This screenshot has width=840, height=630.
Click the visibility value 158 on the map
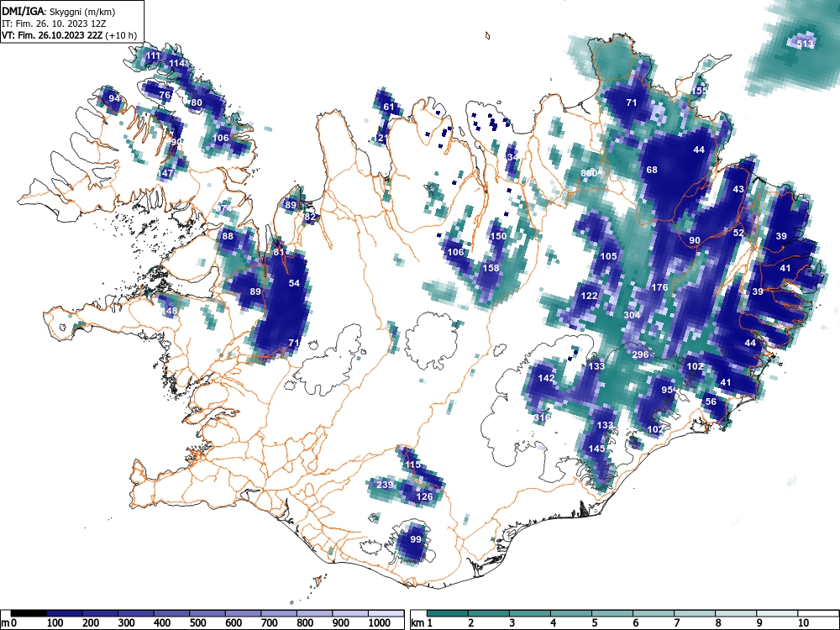[491, 268]
